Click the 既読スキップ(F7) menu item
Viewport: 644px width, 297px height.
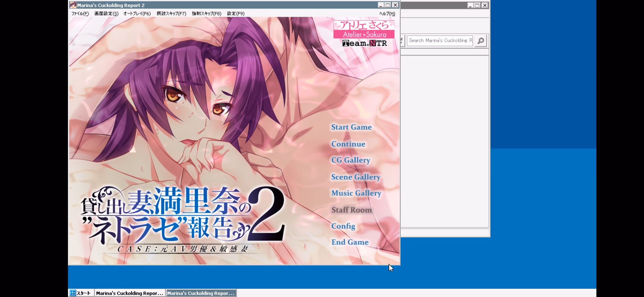pos(171,13)
